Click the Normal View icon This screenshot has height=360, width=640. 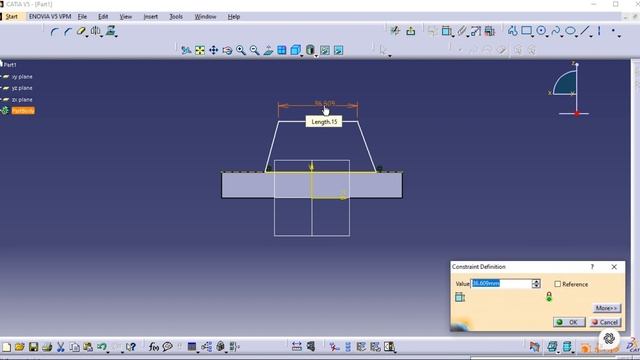pyautogui.click(x=268, y=50)
